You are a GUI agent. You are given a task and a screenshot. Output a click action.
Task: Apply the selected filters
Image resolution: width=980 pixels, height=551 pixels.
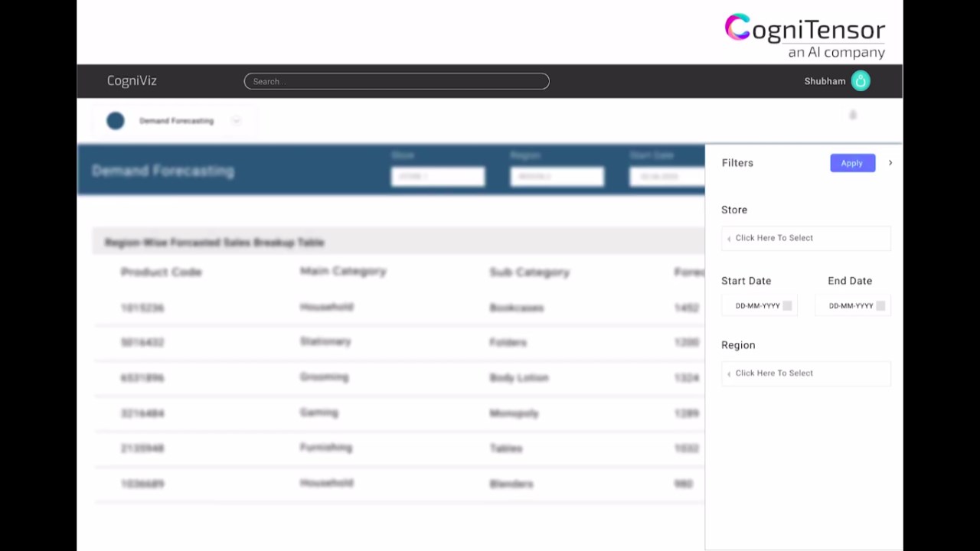tap(852, 163)
